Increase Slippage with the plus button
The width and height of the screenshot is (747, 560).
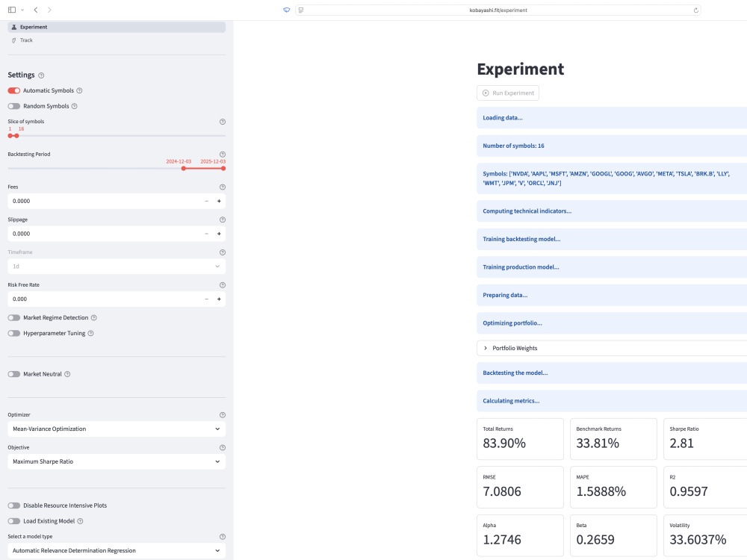pos(219,234)
